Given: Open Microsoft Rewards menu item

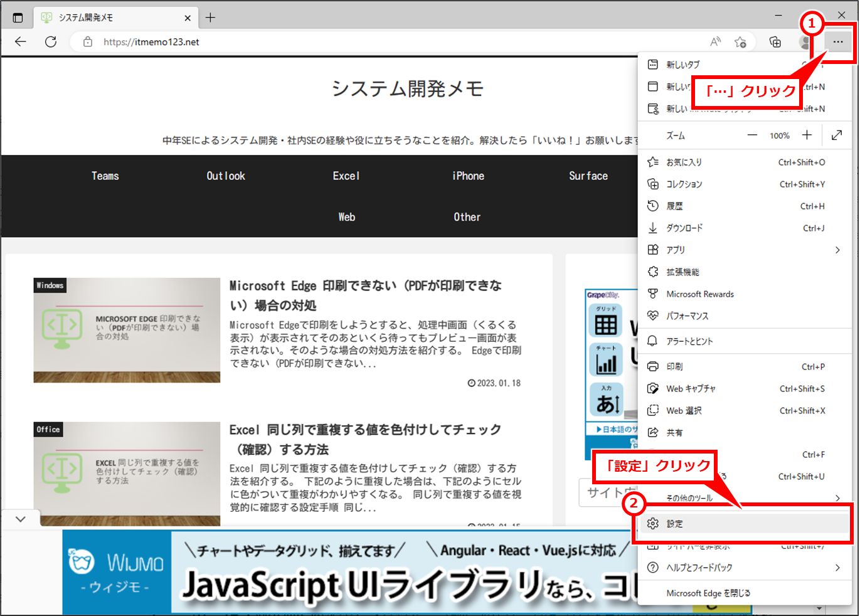Looking at the screenshot, I should (745, 294).
